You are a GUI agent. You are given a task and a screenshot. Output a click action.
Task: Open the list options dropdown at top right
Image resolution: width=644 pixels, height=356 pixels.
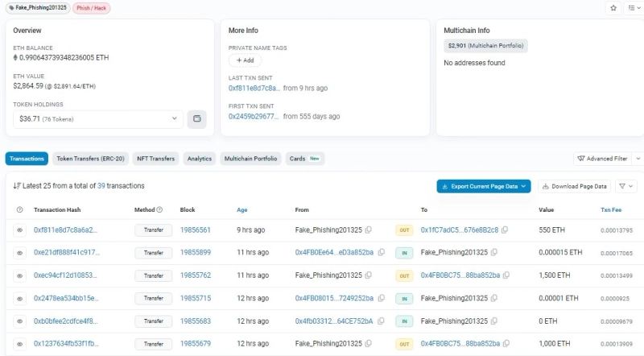tap(632, 7)
